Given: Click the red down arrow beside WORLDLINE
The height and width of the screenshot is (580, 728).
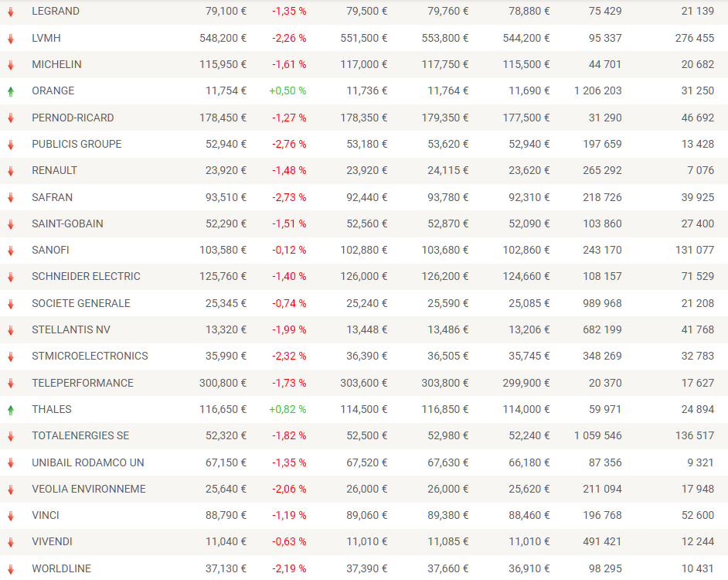Looking at the screenshot, I should 11,569.
